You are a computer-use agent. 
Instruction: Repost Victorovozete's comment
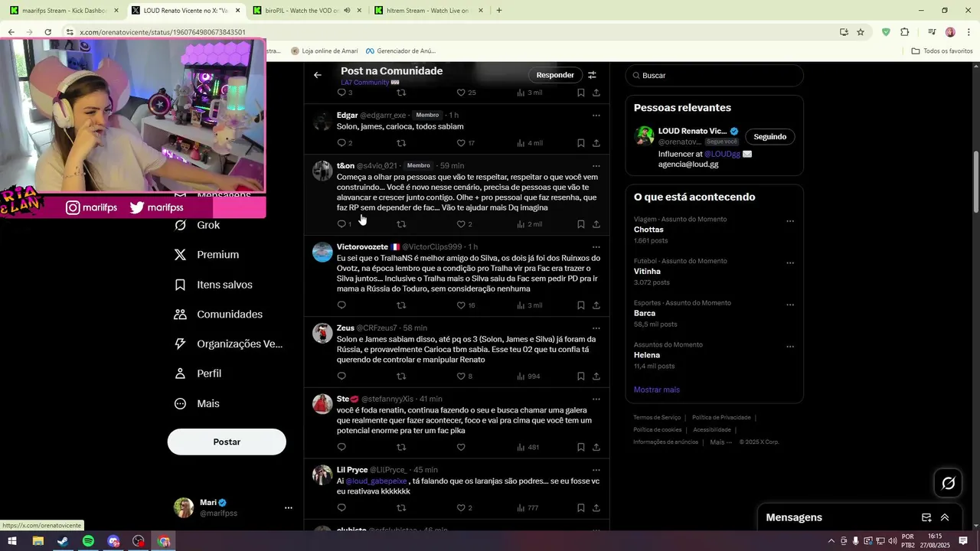[x=401, y=305]
